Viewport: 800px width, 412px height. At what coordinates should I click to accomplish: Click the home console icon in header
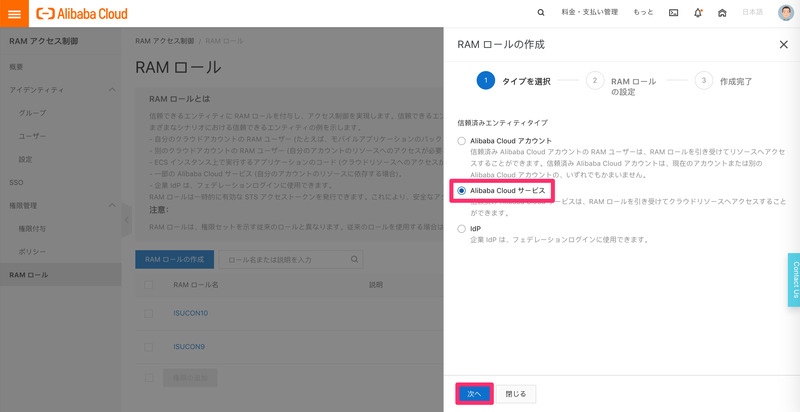[x=722, y=13]
